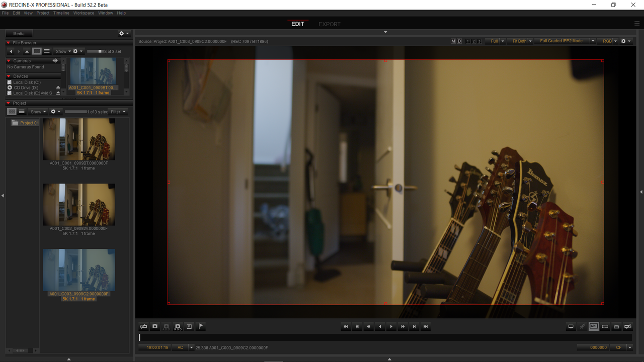Switch Project panel to list view
Screen dimensions: 644x362
(x=22, y=112)
